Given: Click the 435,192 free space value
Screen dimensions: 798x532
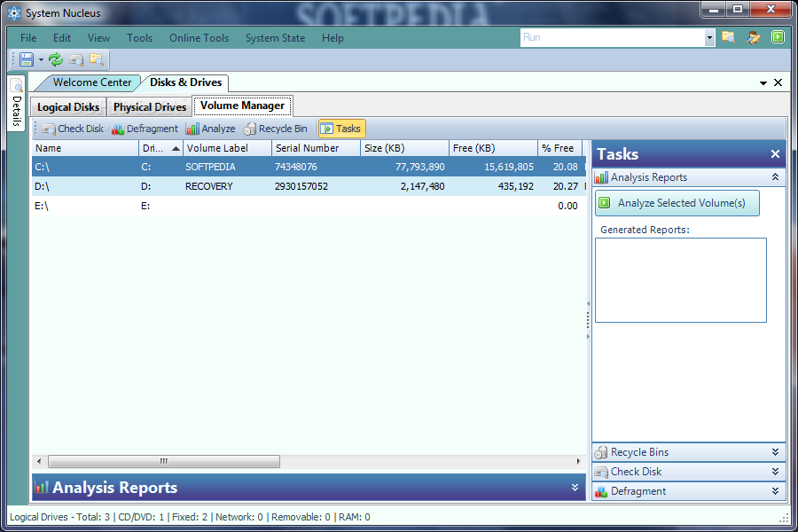Looking at the screenshot, I should [x=515, y=186].
